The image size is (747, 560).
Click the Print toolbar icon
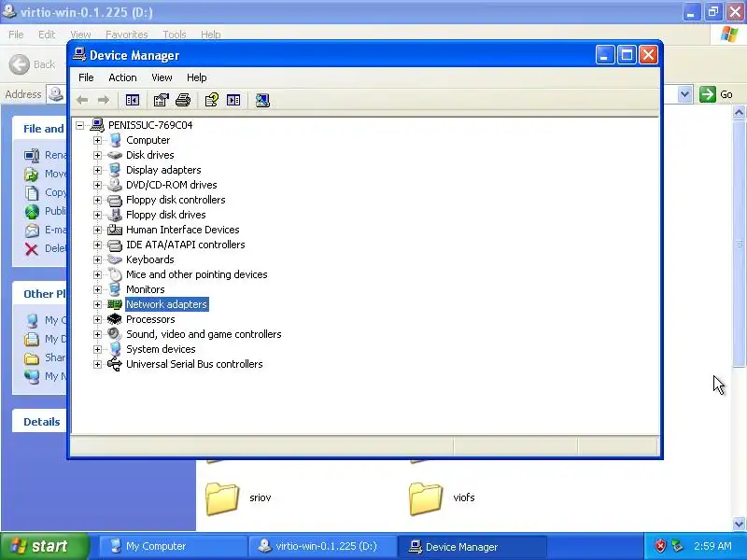coord(183,100)
